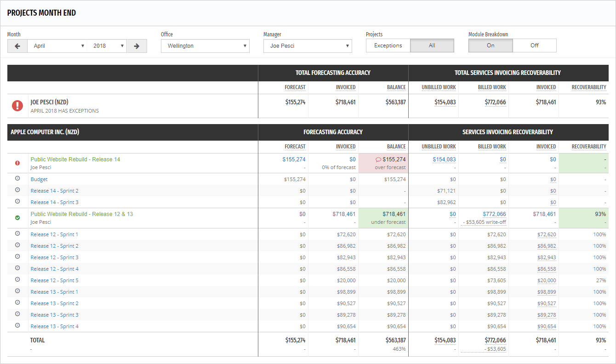Viewport: 616px width, 364px height.
Task: Click TOTAL row billed work $772,066
Action: [495, 341]
